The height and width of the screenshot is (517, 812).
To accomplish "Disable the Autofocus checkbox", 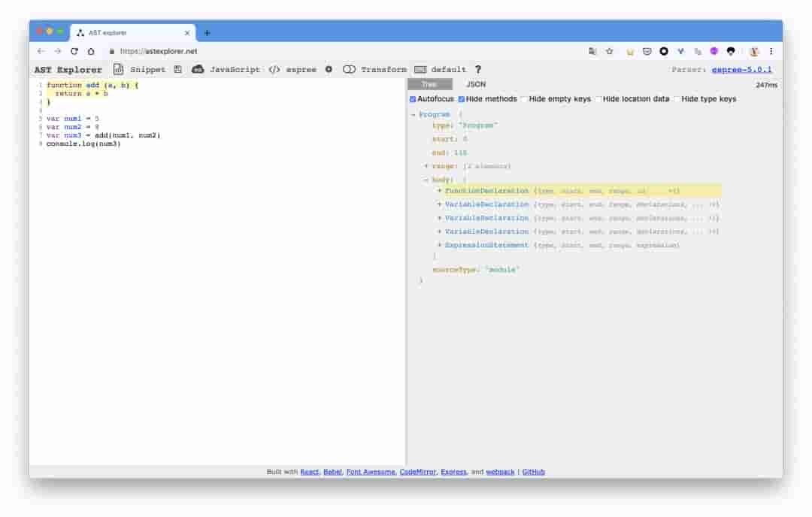I will [413, 99].
